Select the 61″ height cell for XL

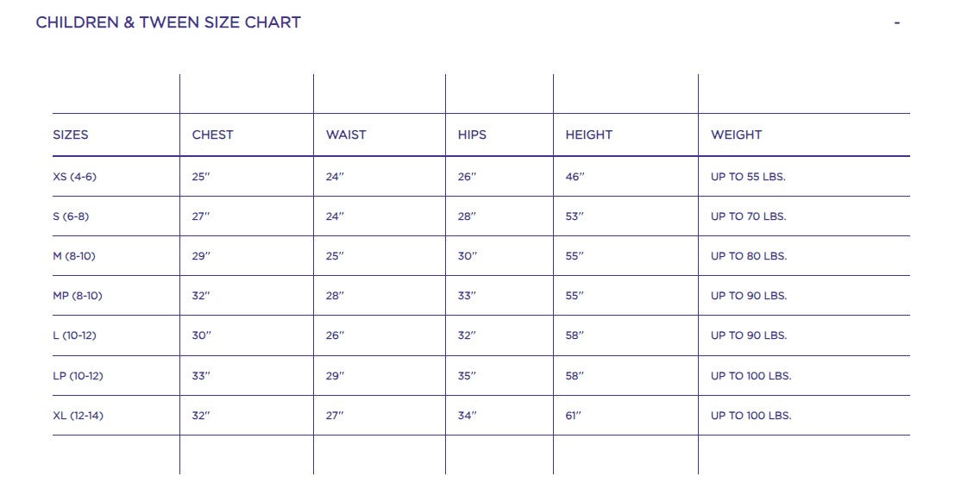coord(574,416)
